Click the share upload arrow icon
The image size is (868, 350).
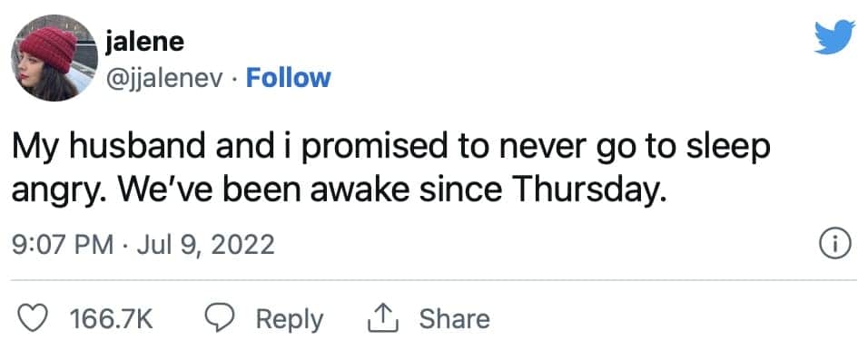coord(383,319)
